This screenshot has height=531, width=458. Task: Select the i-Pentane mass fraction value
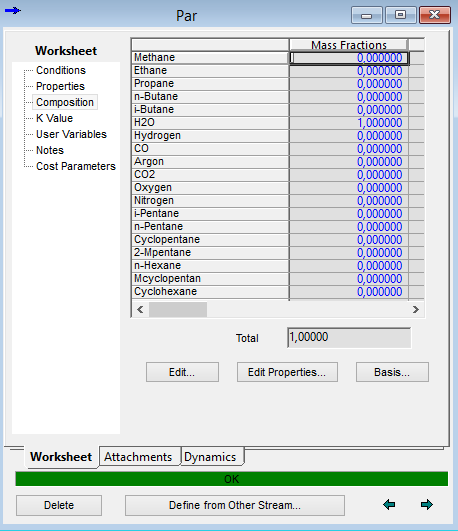tap(349, 214)
